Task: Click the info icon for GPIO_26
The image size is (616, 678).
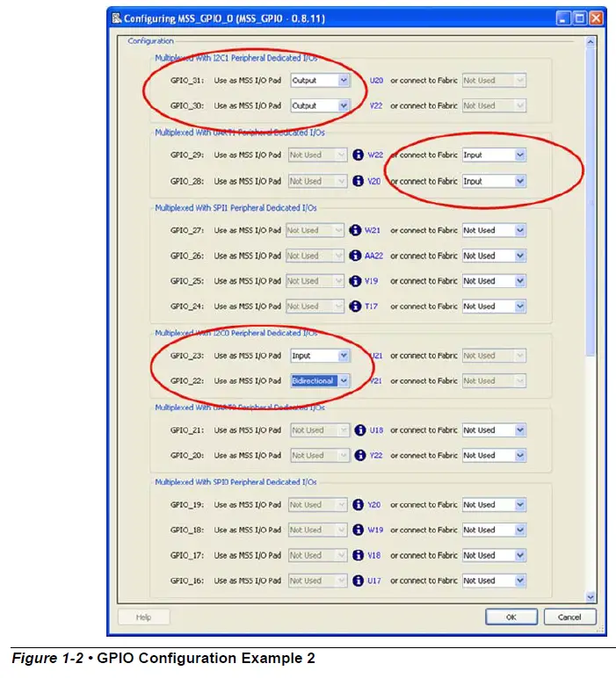Action: 355,256
